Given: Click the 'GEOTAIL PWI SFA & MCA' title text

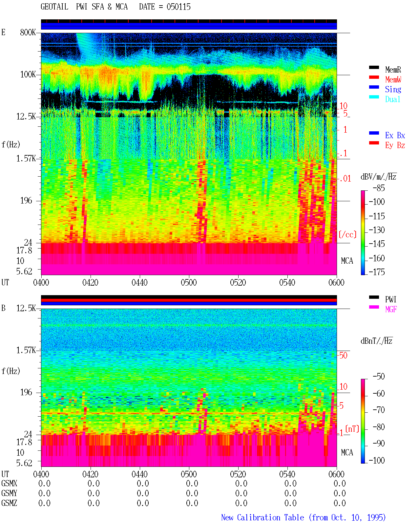Looking at the screenshot, I should click(84, 7).
